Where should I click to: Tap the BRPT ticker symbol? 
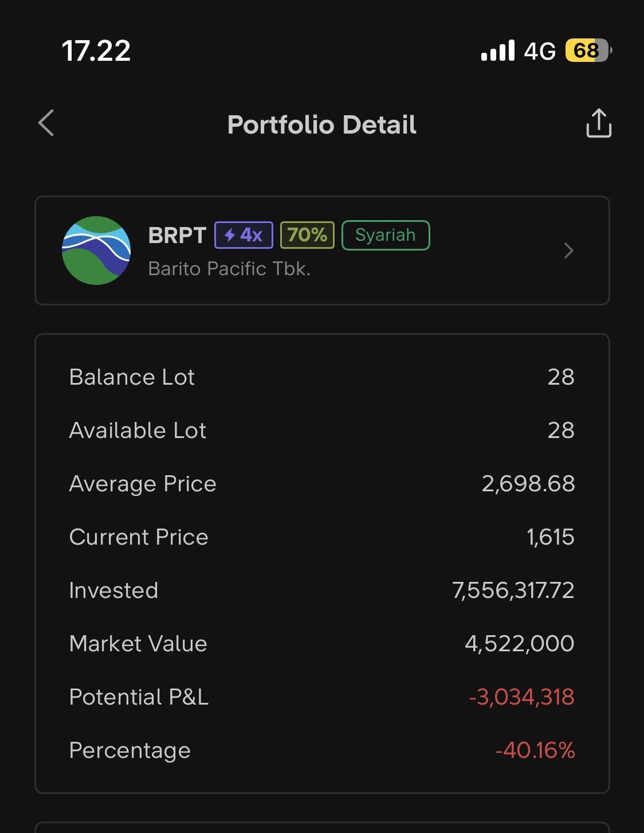pyautogui.click(x=177, y=235)
